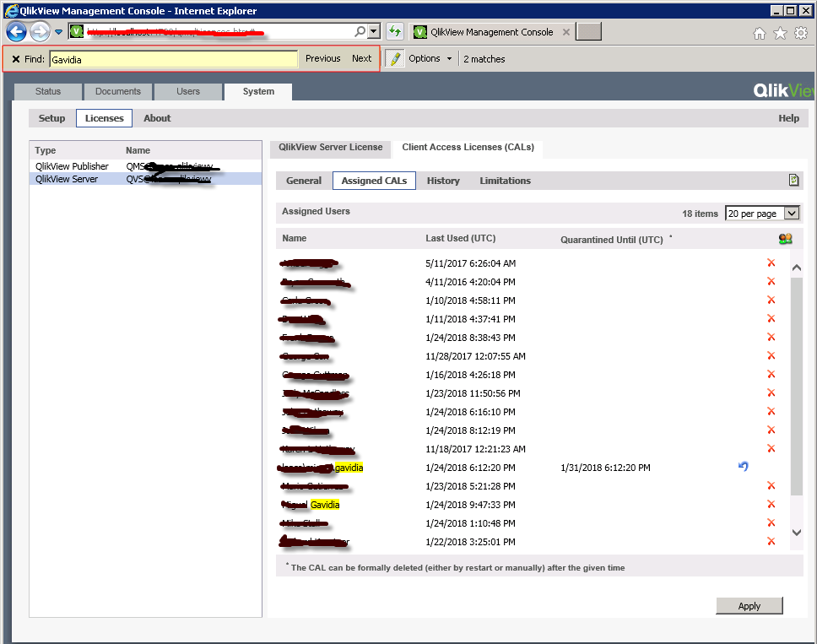Delete CAL used 1/23/2018 11:50:56 PM
Screen dimensions: 817x644
click(x=771, y=392)
